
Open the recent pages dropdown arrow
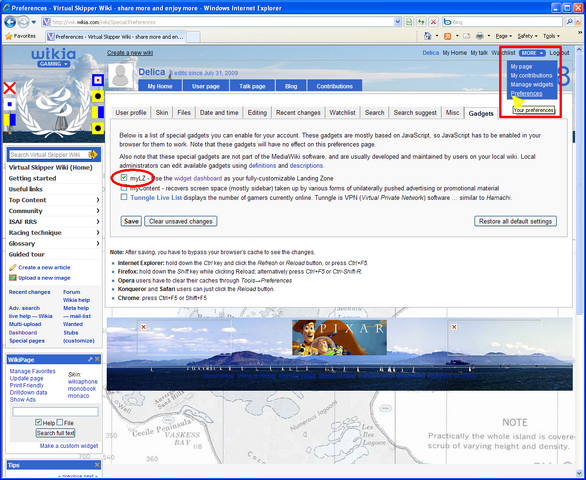[x=34, y=22]
